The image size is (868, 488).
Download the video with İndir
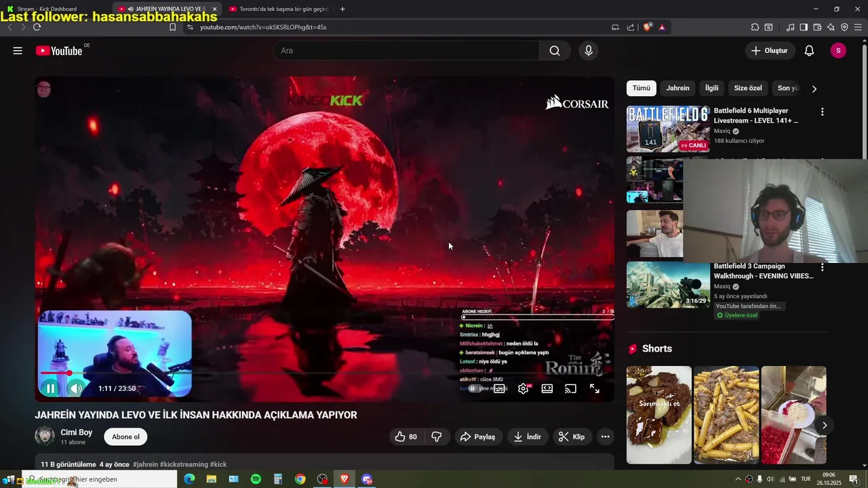coord(528,437)
